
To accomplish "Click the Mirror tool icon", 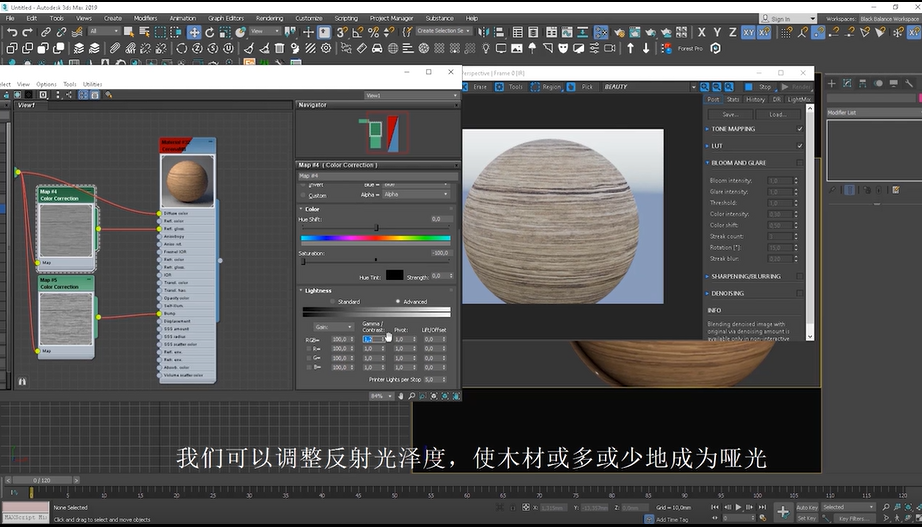I will click(x=484, y=32).
